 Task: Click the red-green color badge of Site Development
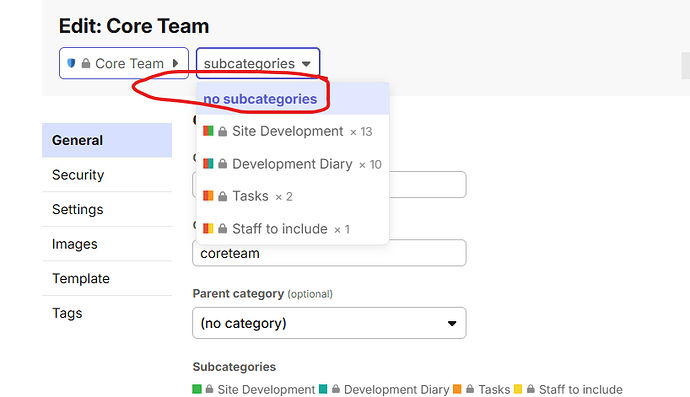click(x=208, y=131)
